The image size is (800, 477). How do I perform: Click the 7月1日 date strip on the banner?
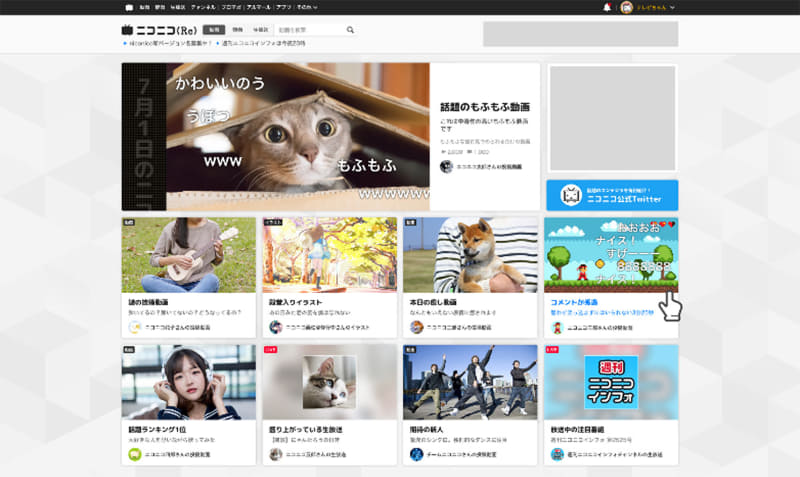[x=144, y=137]
